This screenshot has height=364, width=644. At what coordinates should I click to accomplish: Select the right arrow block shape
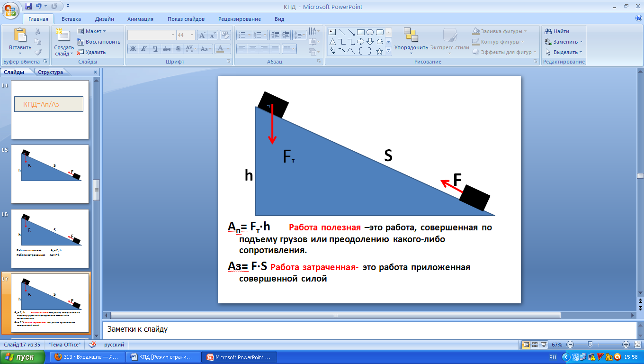[360, 42]
